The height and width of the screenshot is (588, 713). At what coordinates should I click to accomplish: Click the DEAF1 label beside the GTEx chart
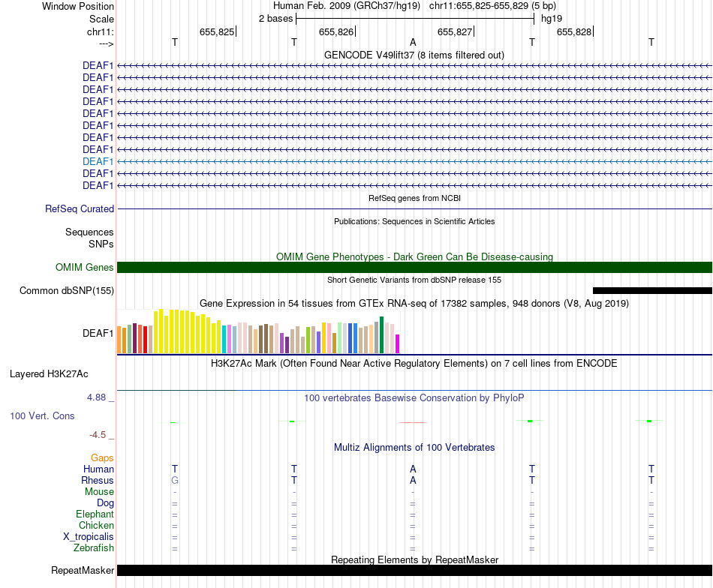point(98,333)
